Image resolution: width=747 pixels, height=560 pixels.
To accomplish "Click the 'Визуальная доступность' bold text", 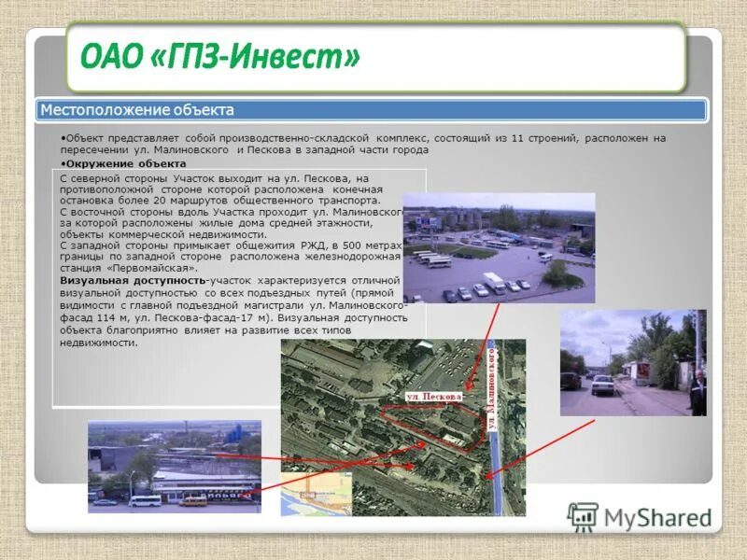I will (x=133, y=281).
